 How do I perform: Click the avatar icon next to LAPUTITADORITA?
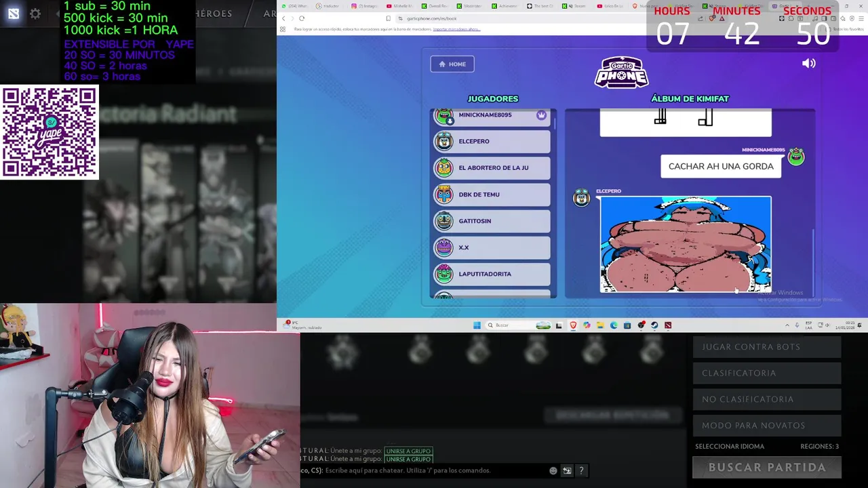444,274
